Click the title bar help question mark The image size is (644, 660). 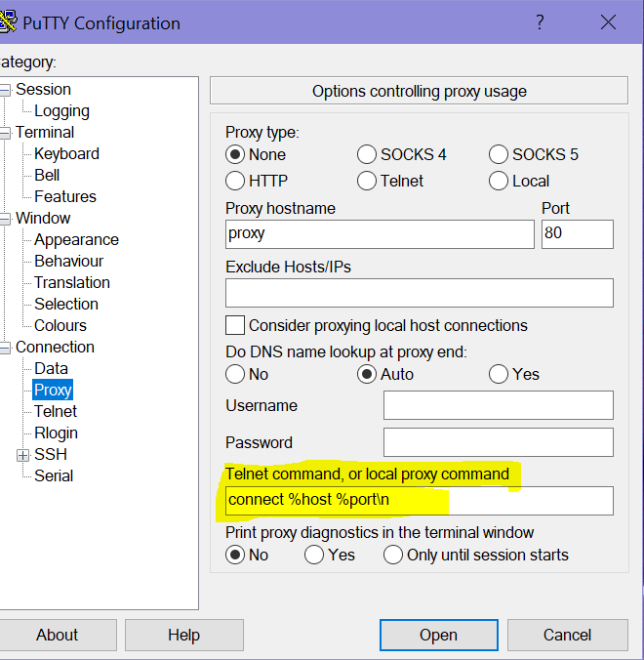coord(540,22)
